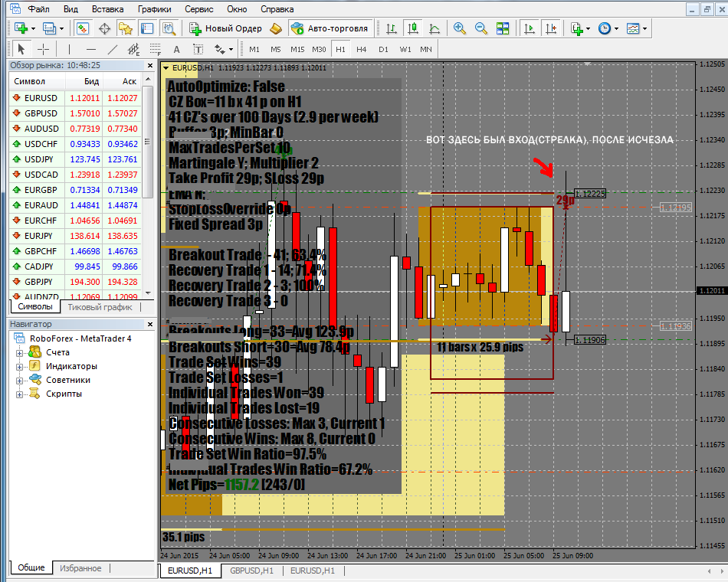This screenshot has height=582, width=728.
Task: Expand the Советники tree node
Action: tap(19, 381)
